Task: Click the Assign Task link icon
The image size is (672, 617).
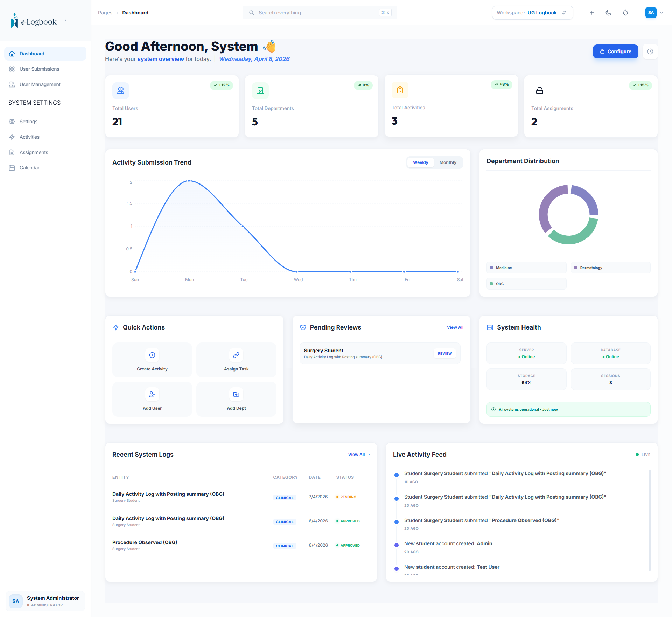Action: pyautogui.click(x=236, y=355)
